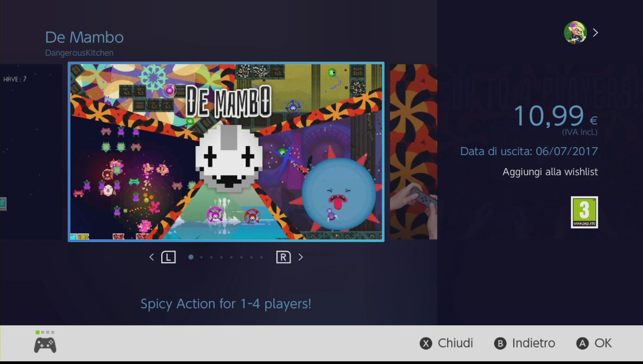Select the first highlighted pagination dot
This screenshot has width=643, height=364.
pos(191,257)
